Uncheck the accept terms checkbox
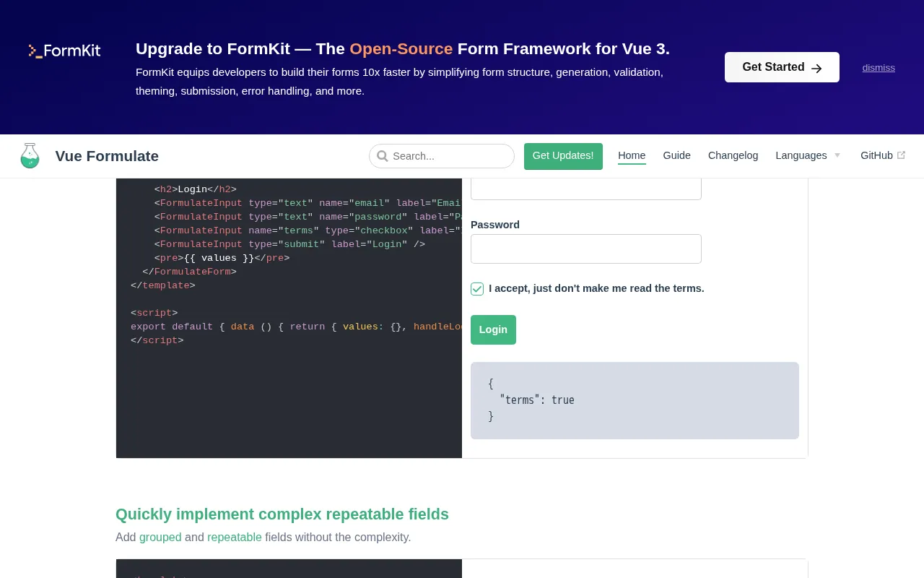The width and height of the screenshot is (924, 578). pos(477,289)
